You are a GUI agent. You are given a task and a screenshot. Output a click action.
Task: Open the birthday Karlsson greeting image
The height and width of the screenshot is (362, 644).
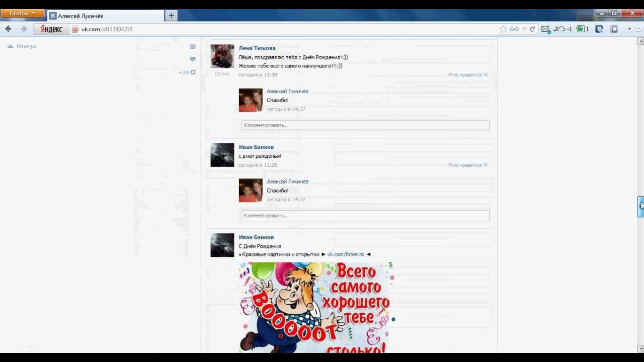316,307
